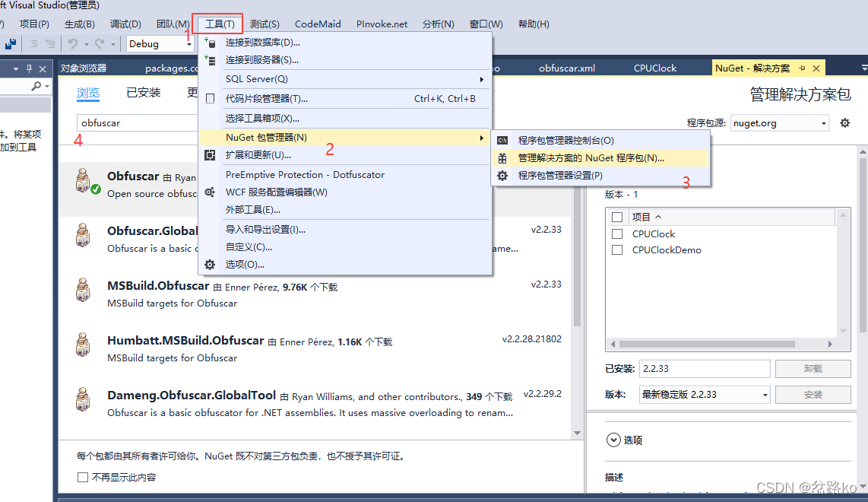This screenshot has width=868, height=502.
Task: Click the Package Manager Settings gear icon
Action: 502,176
